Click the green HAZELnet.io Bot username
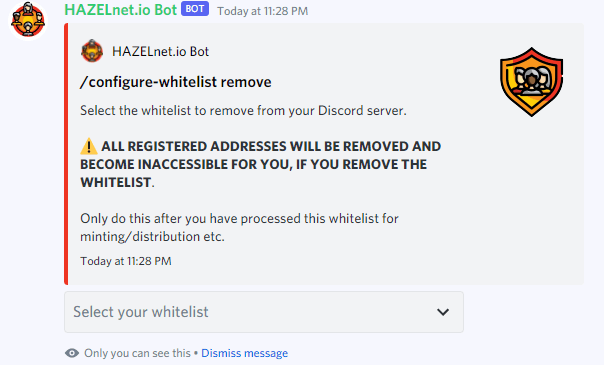The image size is (604, 375). pos(121,10)
